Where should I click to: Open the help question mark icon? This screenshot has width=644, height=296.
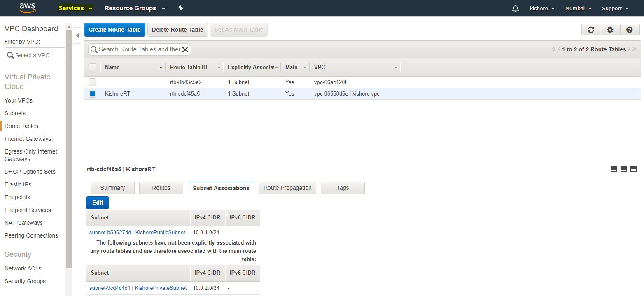click(629, 30)
